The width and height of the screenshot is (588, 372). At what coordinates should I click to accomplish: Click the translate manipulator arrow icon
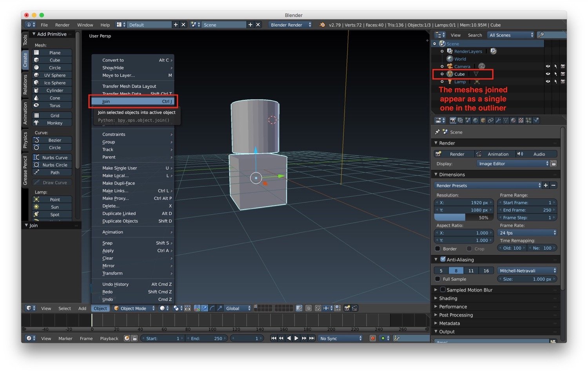pos(205,308)
